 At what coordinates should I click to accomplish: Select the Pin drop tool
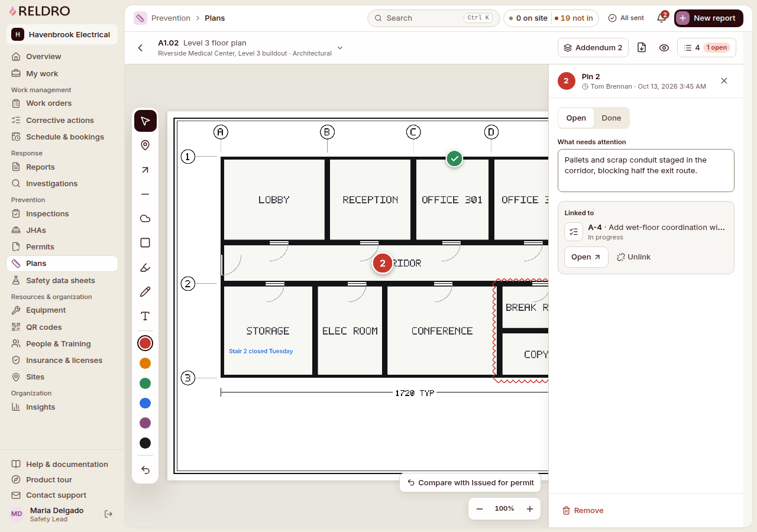(145, 145)
